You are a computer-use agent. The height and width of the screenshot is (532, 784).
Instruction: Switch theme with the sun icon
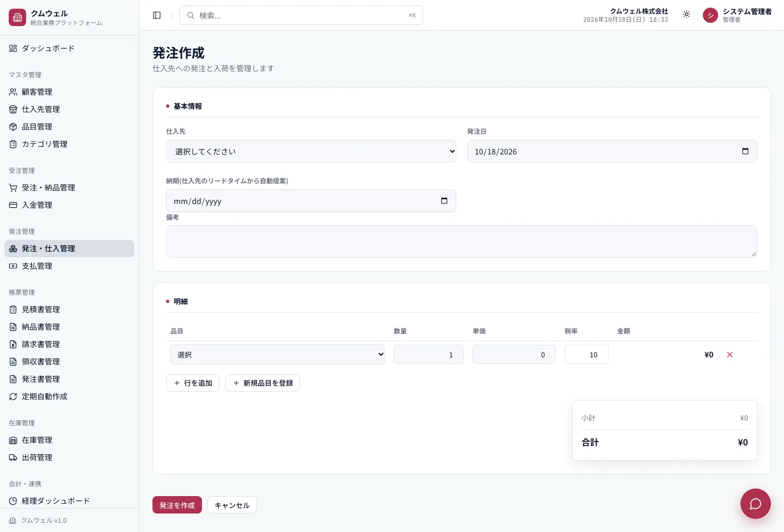pos(687,15)
